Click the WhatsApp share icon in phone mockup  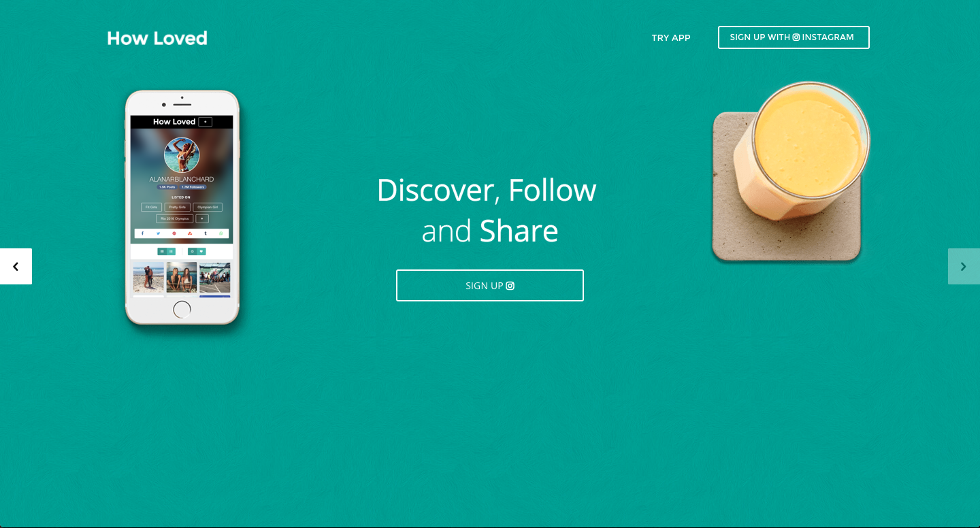221,233
